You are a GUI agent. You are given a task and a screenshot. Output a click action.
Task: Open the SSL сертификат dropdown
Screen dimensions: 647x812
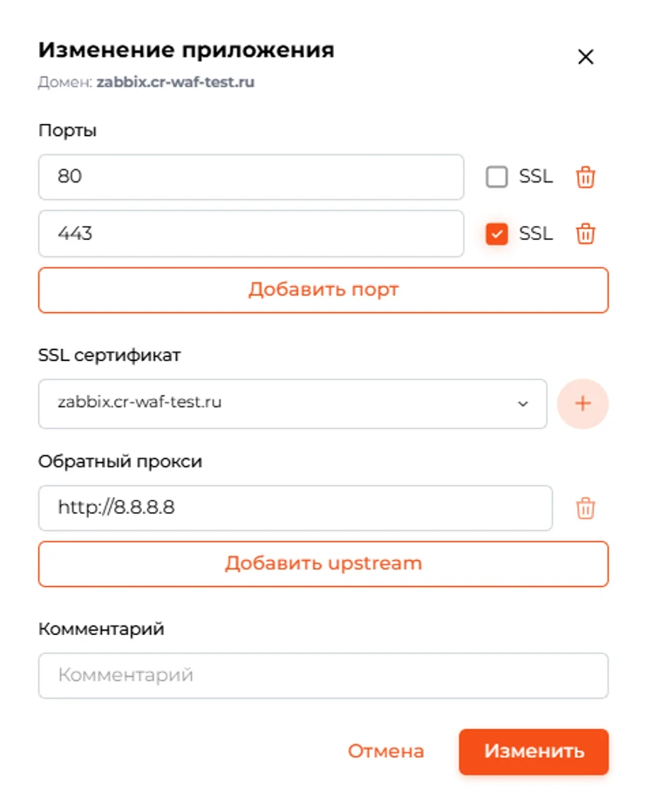tap(292, 404)
